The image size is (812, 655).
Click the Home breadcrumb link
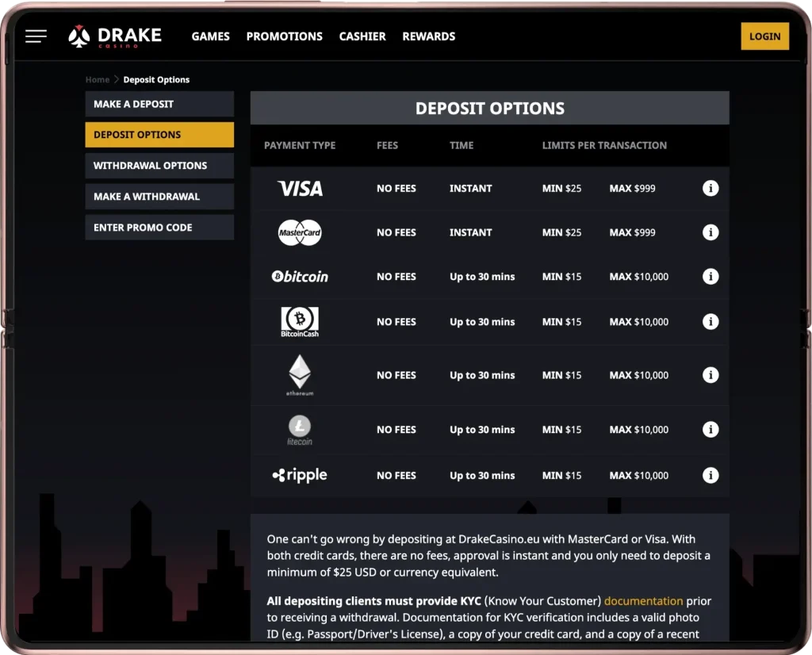click(98, 79)
